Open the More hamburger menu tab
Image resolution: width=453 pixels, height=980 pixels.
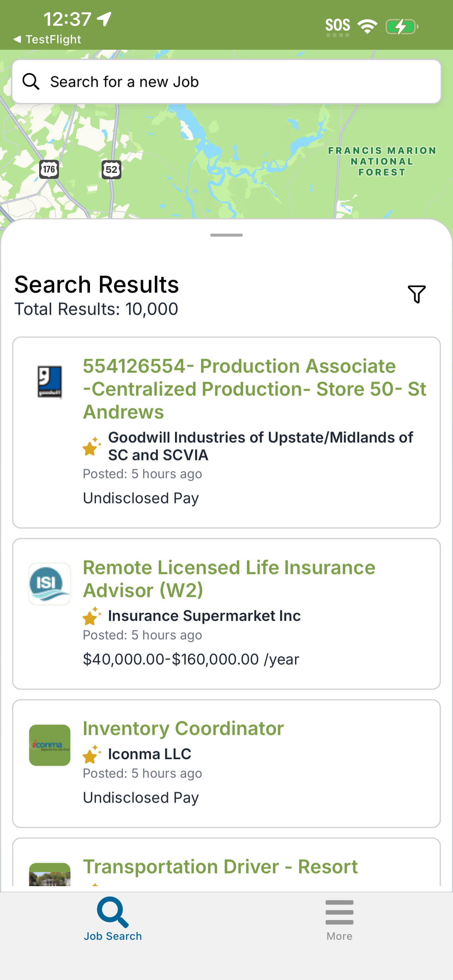(x=339, y=920)
